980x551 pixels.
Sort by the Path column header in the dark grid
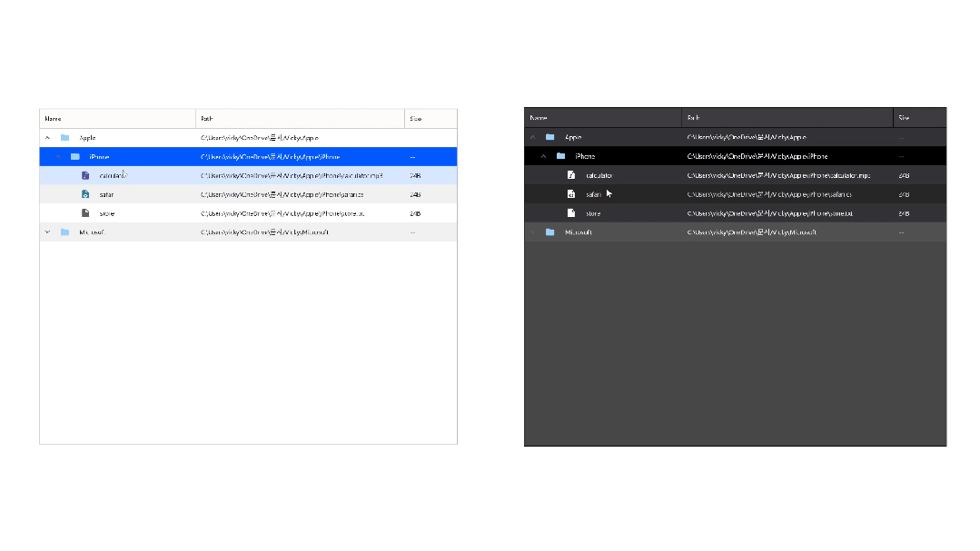[787, 117]
